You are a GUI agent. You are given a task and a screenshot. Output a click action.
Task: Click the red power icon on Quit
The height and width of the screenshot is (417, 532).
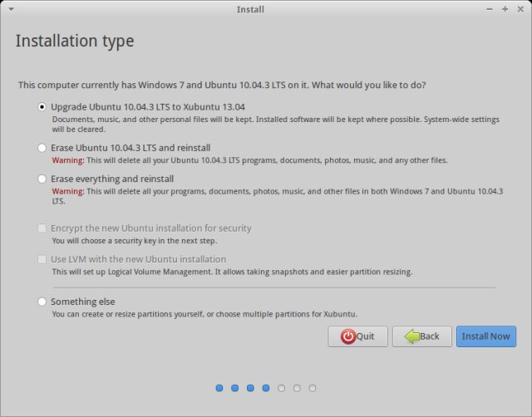(x=348, y=336)
